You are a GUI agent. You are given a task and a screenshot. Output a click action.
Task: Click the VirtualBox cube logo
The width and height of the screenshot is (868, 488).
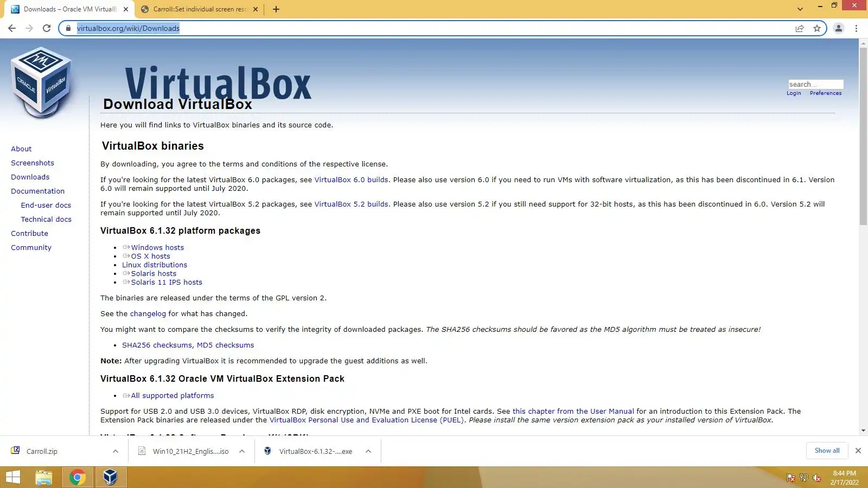tap(41, 82)
